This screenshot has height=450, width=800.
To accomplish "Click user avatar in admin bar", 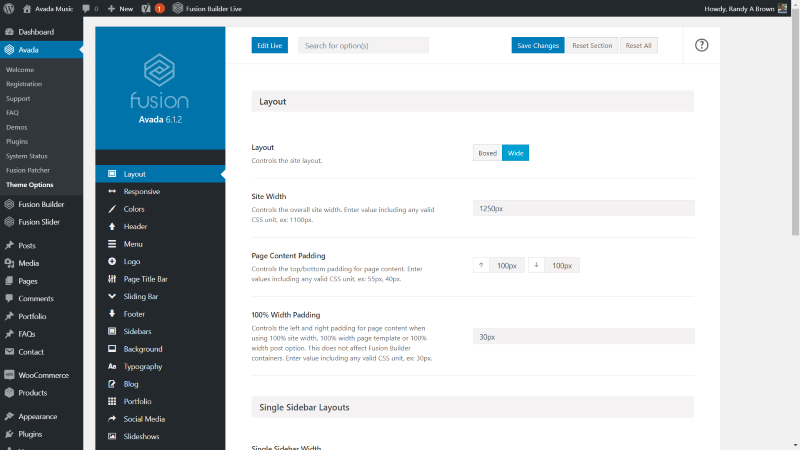I will click(x=782, y=9).
